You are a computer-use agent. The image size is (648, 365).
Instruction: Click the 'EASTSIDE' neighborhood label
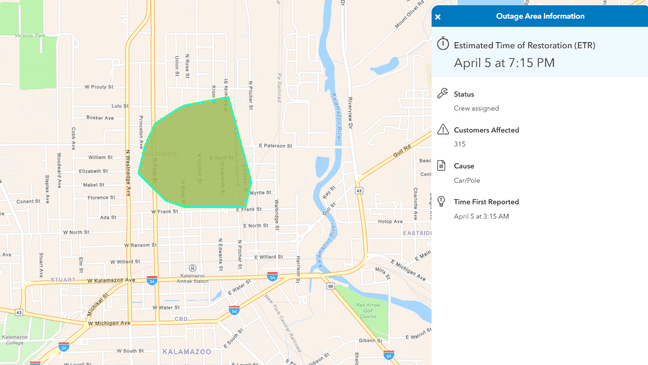click(417, 233)
